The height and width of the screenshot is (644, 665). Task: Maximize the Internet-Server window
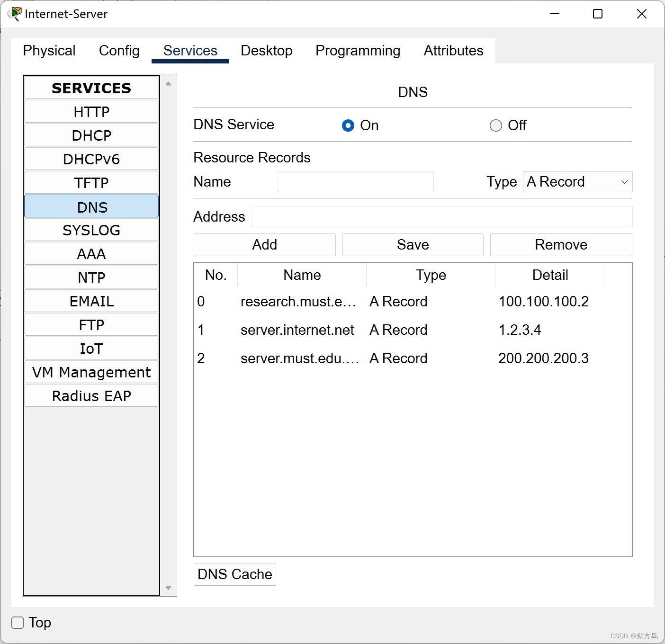(x=598, y=14)
